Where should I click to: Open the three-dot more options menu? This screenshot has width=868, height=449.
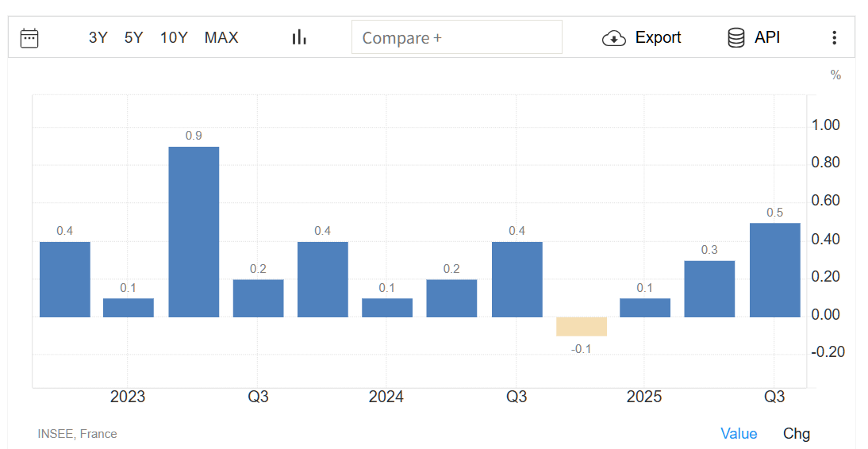click(x=834, y=37)
